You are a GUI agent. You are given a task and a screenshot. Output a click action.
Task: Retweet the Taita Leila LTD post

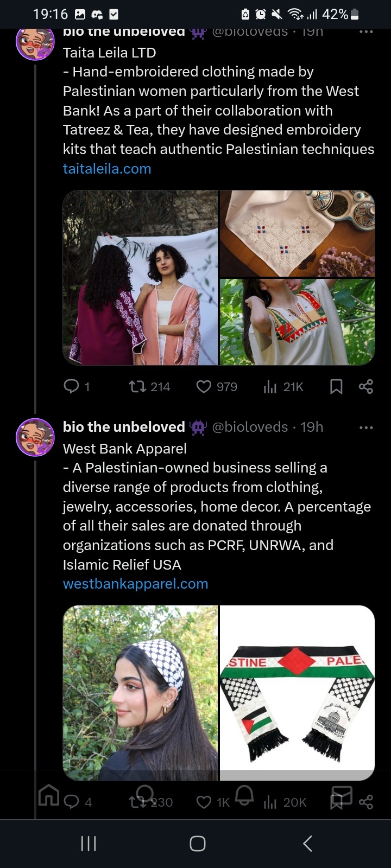(x=137, y=387)
